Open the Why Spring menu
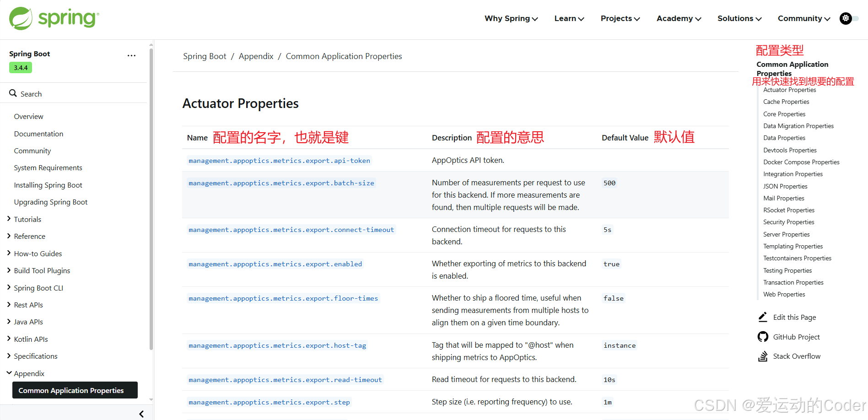Viewport: 868px width, 420px height. [511, 18]
